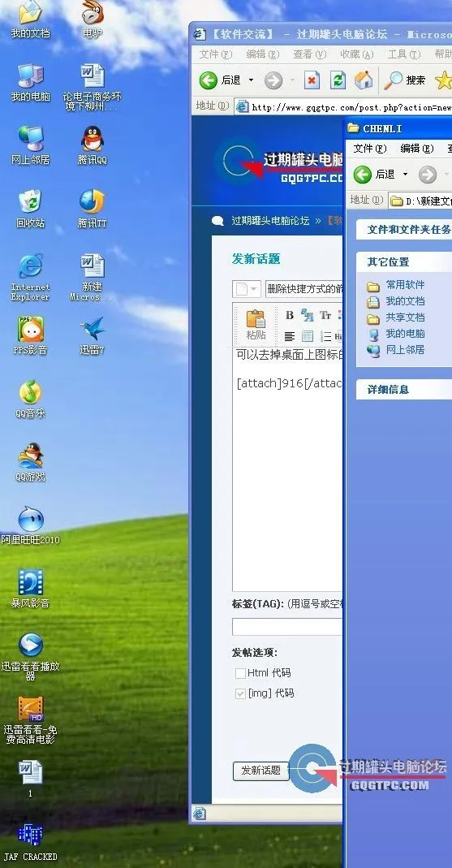Click the Stop icon in IE toolbar

tap(312, 81)
